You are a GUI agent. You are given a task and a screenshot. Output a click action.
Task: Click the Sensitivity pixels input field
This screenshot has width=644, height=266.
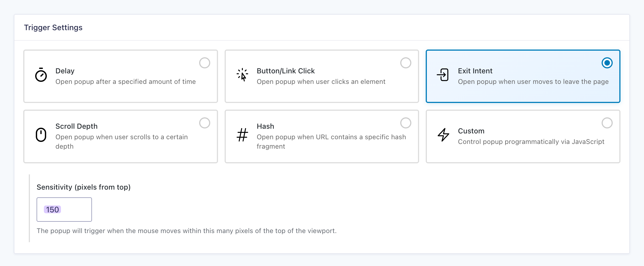[x=64, y=210]
